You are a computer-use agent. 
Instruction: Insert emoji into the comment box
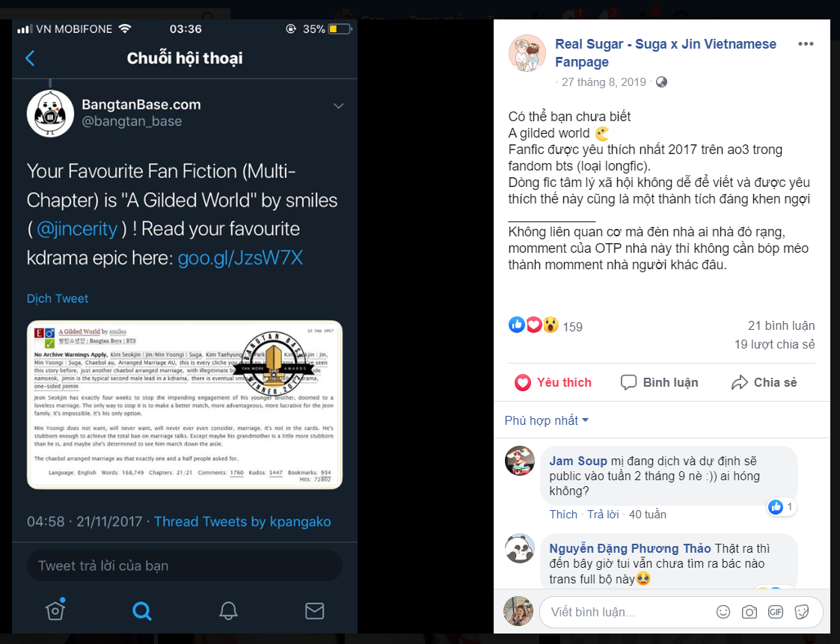723,612
